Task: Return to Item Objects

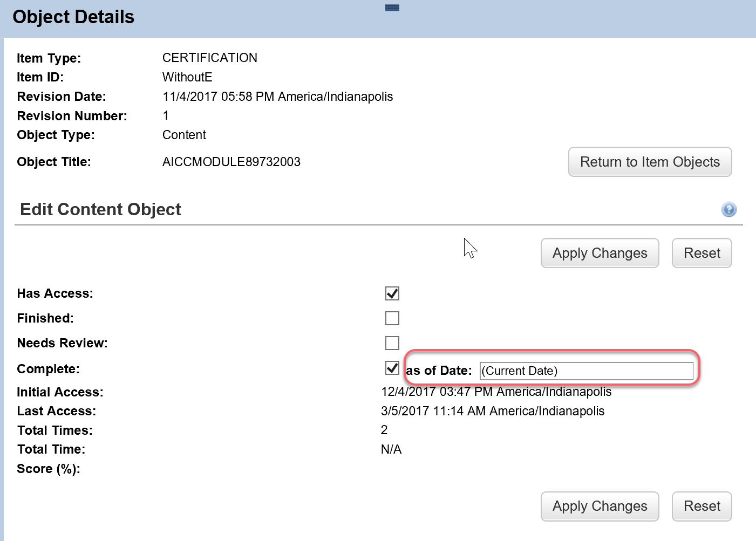Action: click(x=650, y=162)
